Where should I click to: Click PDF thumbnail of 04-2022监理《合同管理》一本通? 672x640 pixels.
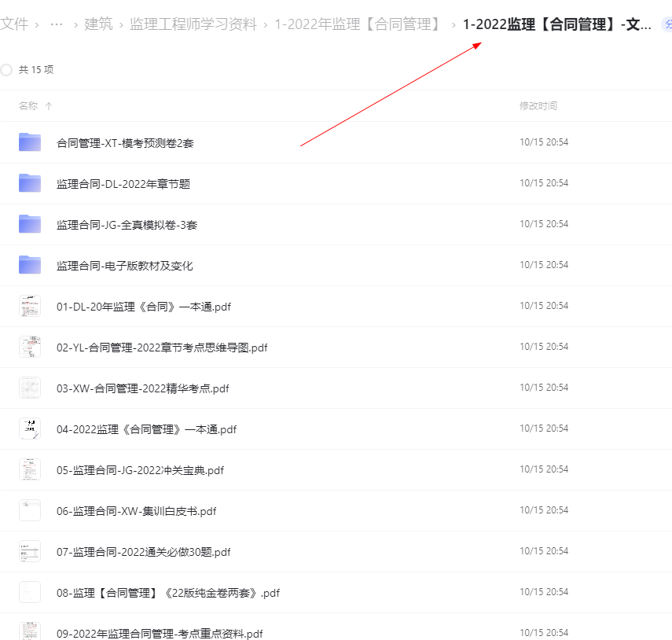30,429
